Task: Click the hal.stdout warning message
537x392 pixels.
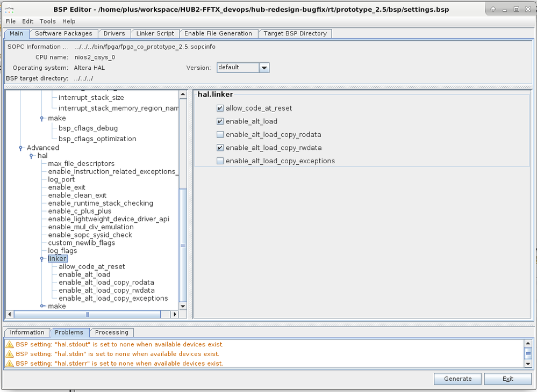Action: point(119,344)
